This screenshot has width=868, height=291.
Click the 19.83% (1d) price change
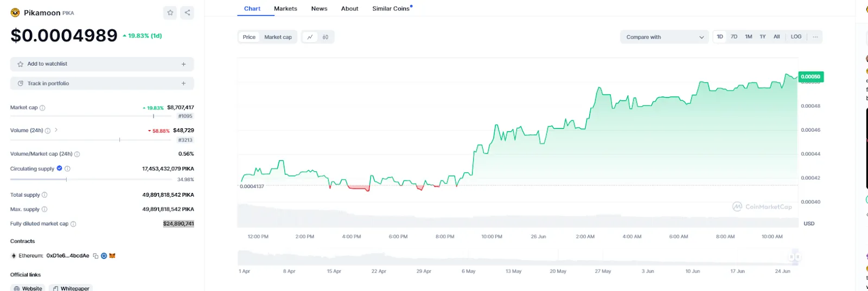click(x=142, y=36)
